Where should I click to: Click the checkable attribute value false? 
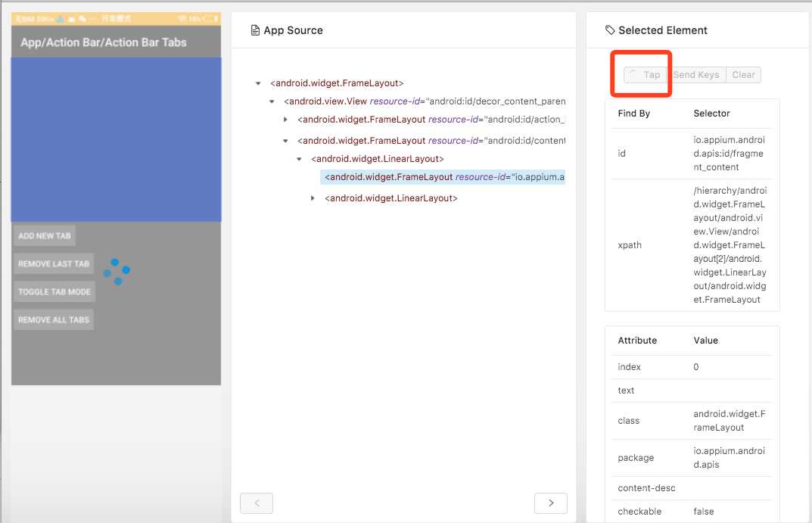[x=704, y=511]
